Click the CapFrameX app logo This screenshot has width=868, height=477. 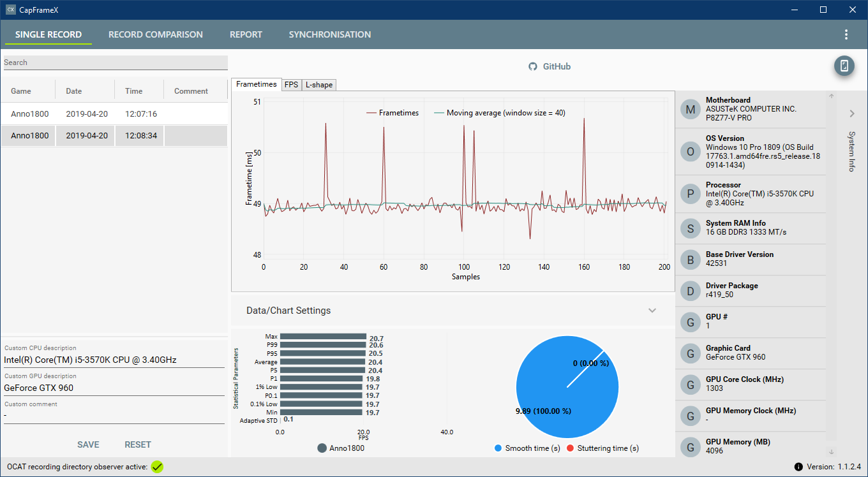coord(11,10)
